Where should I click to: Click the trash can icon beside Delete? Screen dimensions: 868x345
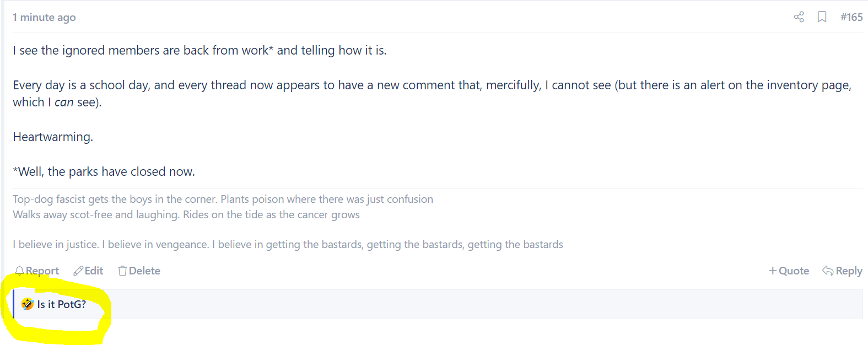pyautogui.click(x=122, y=271)
